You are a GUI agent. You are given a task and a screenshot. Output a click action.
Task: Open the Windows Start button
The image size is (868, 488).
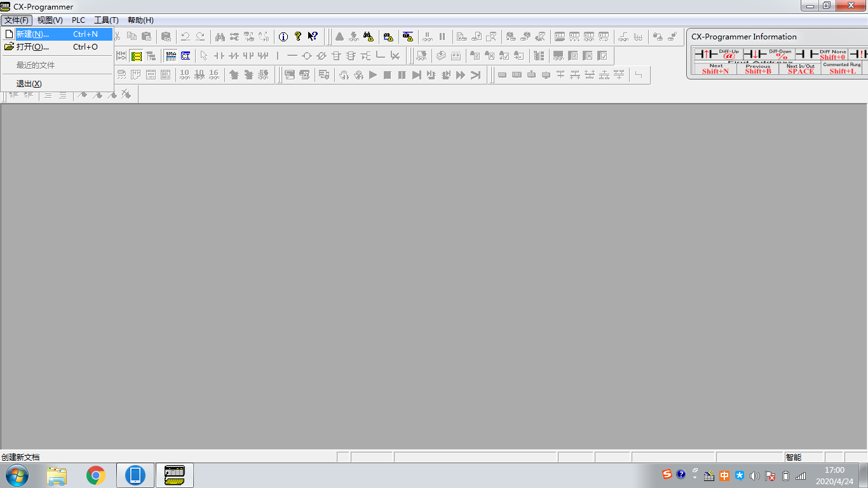[x=17, y=475]
